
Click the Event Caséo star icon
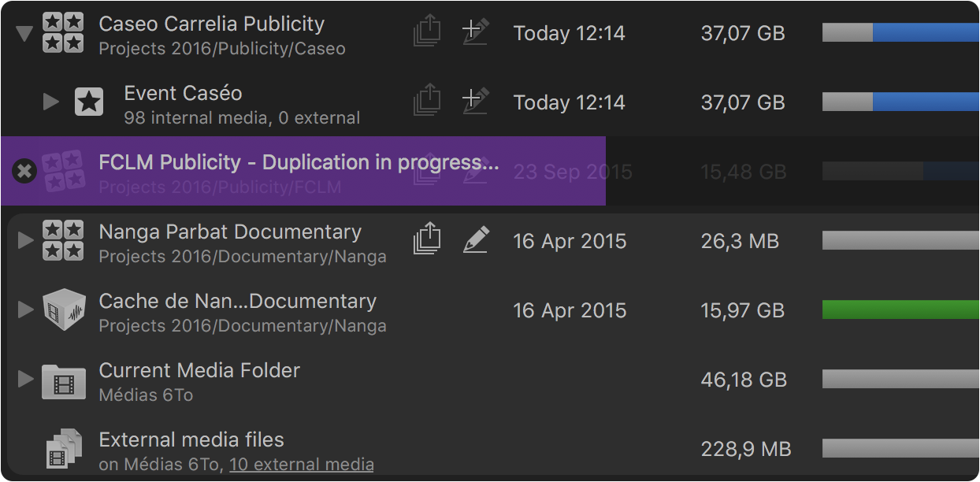(x=89, y=102)
